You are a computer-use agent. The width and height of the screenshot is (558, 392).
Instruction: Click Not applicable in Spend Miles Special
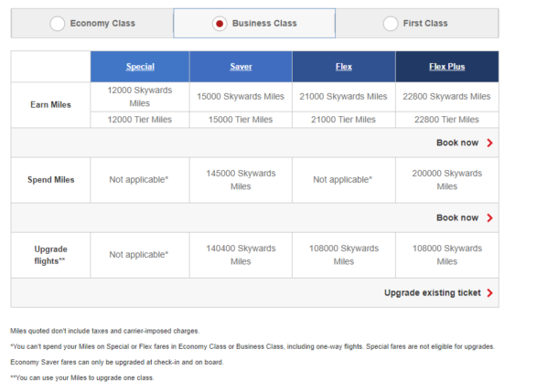139,180
